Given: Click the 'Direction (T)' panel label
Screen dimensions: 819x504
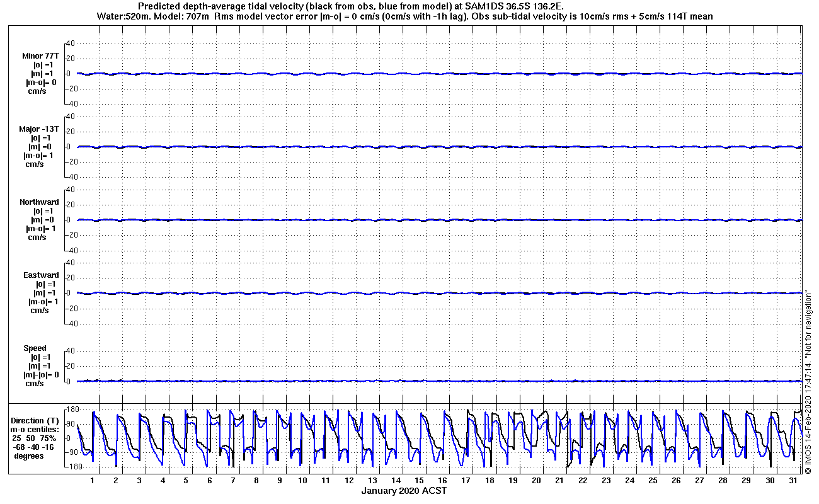Looking at the screenshot, I should (36, 421).
